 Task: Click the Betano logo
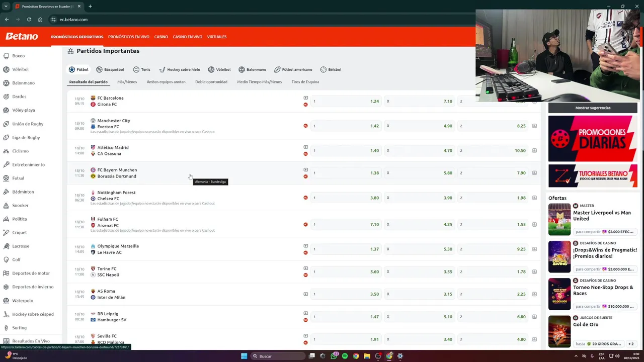click(22, 36)
